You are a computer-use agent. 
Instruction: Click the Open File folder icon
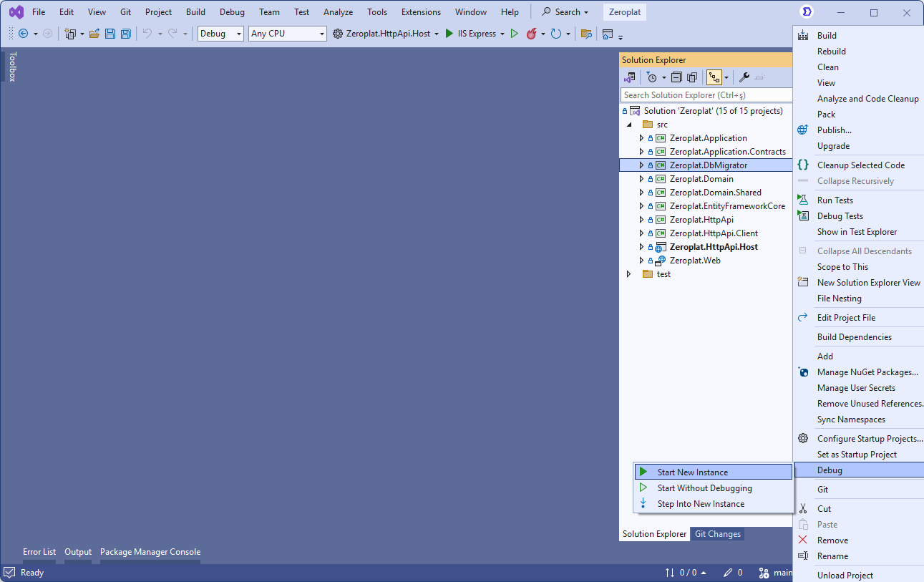tap(94, 34)
